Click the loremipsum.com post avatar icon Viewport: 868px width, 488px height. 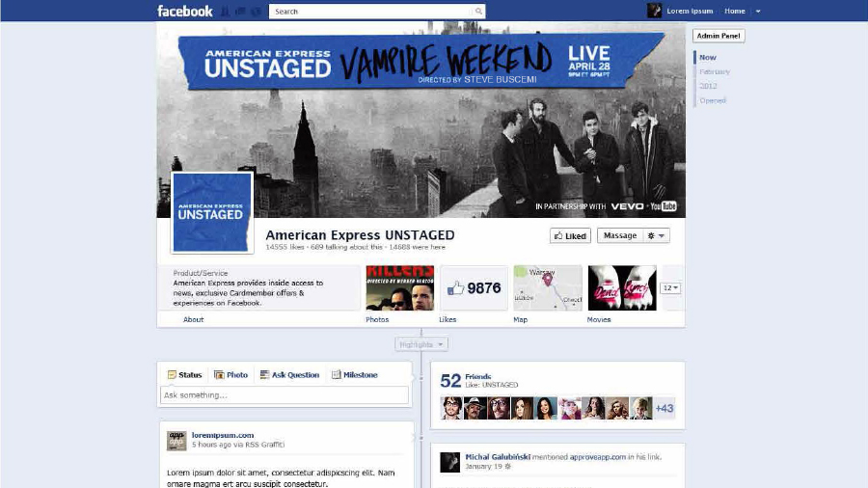pyautogui.click(x=176, y=441)
